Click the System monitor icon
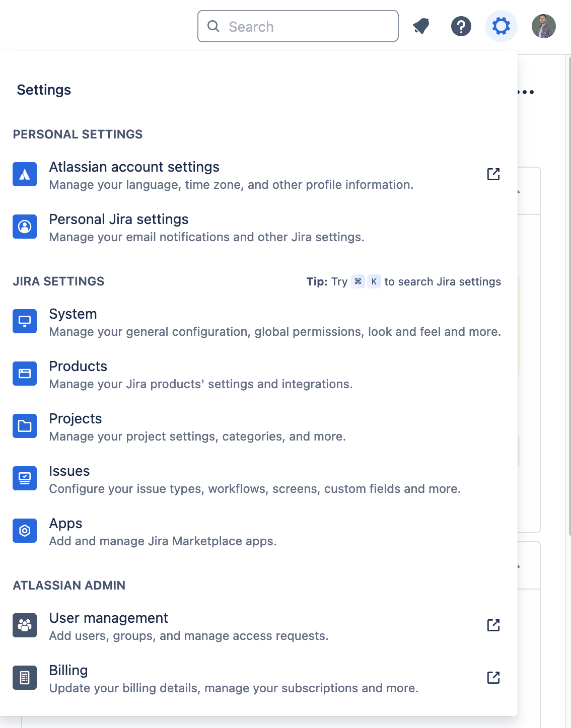The image size is (571, 728). (24, 321)
